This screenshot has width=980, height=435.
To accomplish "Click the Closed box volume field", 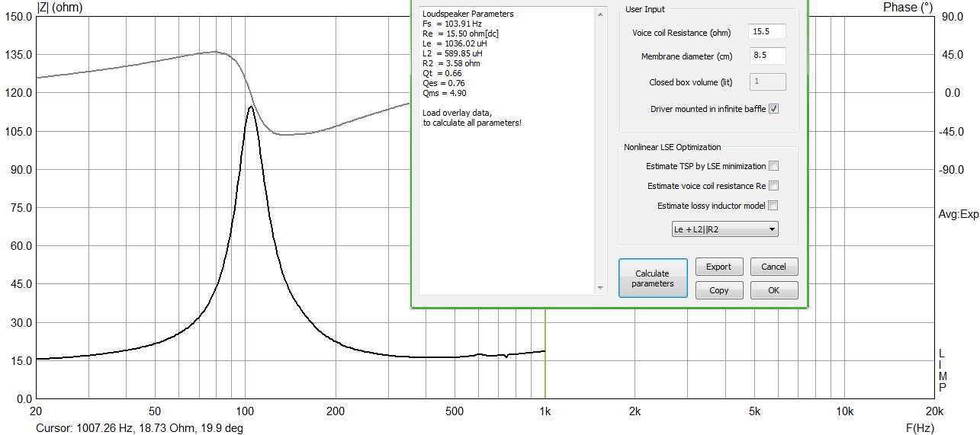I will click(767, 82).
